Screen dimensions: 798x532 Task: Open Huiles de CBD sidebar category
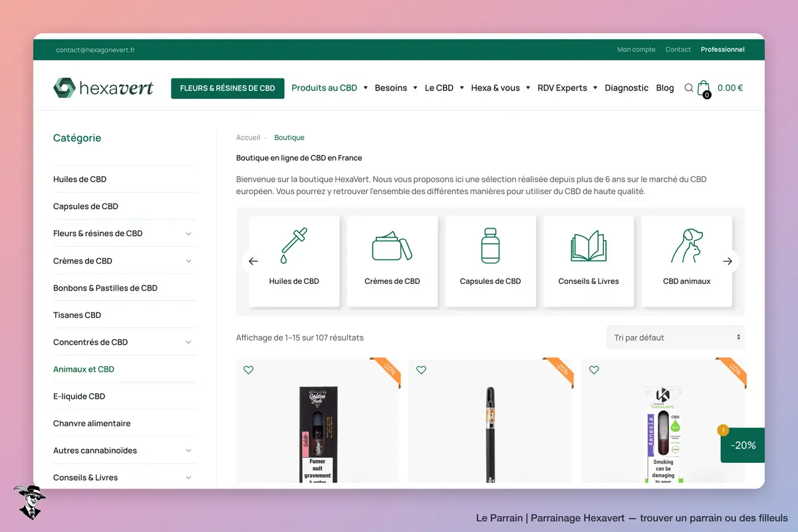[x=80, y=180]
